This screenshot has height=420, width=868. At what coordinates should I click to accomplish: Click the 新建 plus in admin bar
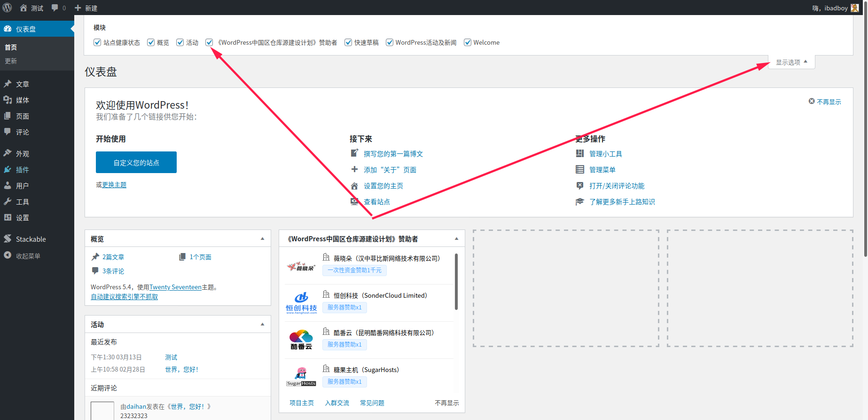(78, 8)
